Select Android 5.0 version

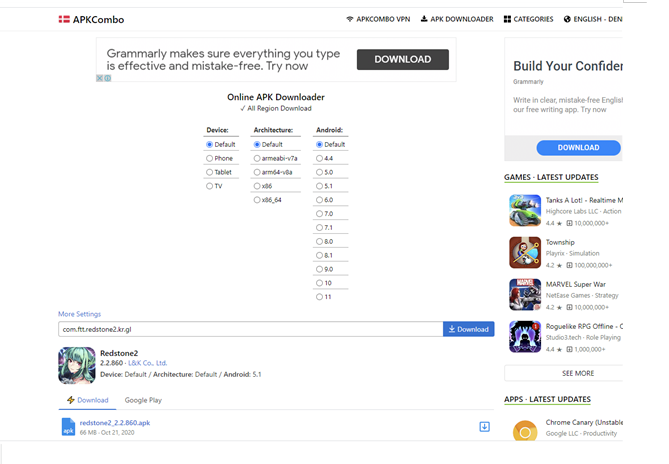[319, 172]
